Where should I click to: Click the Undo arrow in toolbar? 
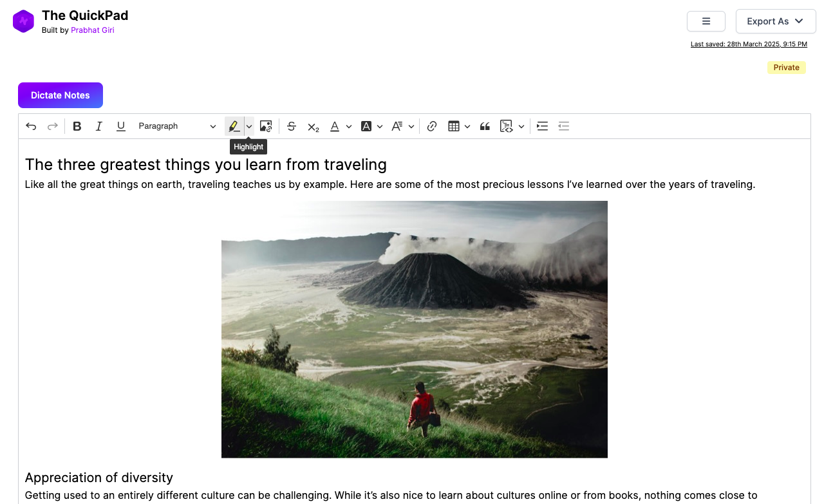tap(31, 126)
